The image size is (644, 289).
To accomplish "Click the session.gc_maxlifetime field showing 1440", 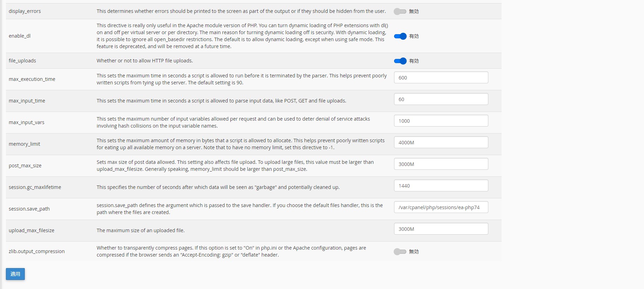I will click(441, 185).
